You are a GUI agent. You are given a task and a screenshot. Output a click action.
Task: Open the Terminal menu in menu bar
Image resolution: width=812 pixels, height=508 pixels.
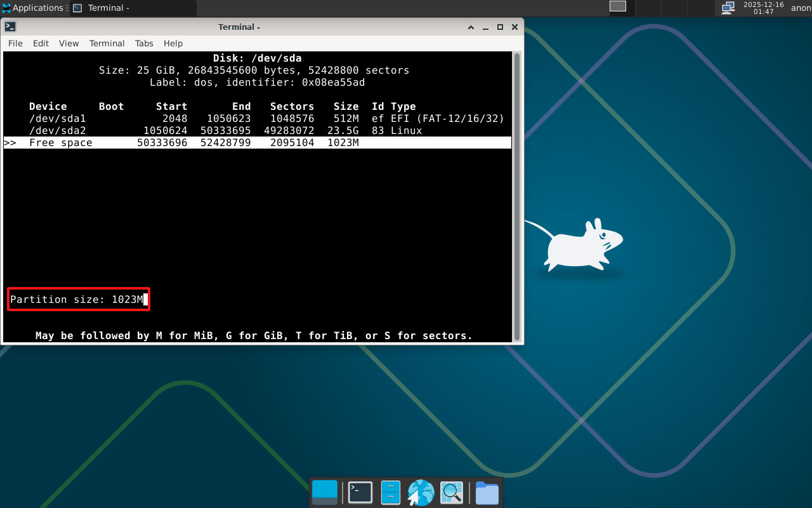107,43
